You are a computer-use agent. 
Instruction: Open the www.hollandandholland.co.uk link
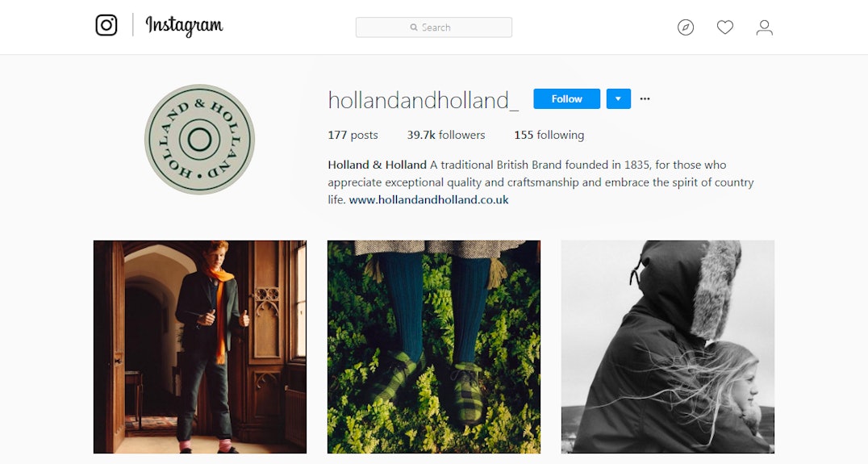(429, 200)
